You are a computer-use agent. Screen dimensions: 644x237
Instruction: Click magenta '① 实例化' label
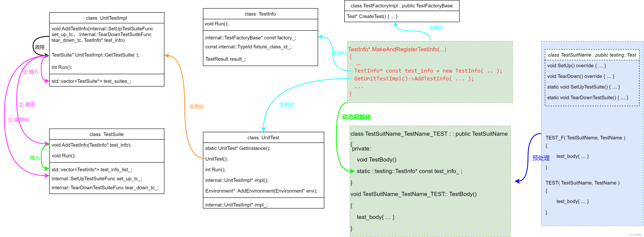(18, 120)
